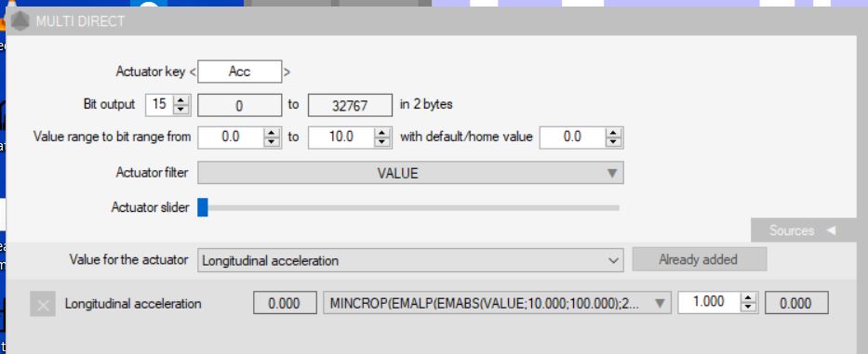Increase the default/home value spinner

click(613, 133)
